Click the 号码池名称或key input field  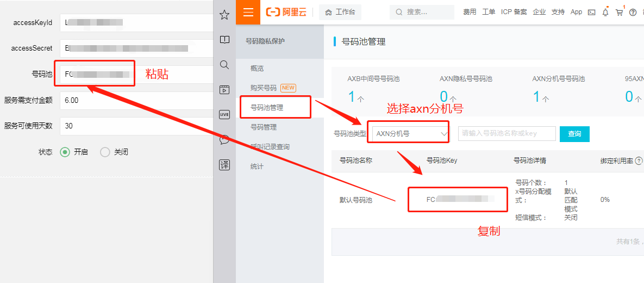(507, 134)
